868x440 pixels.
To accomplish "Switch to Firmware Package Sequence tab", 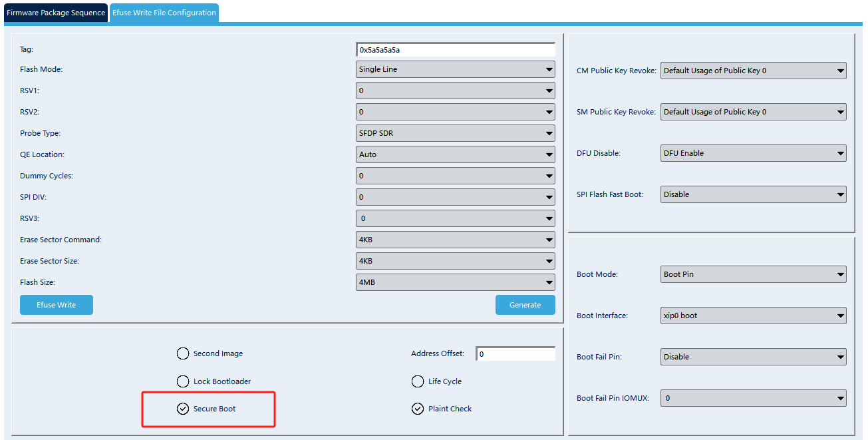I will (x=56, y=13).
